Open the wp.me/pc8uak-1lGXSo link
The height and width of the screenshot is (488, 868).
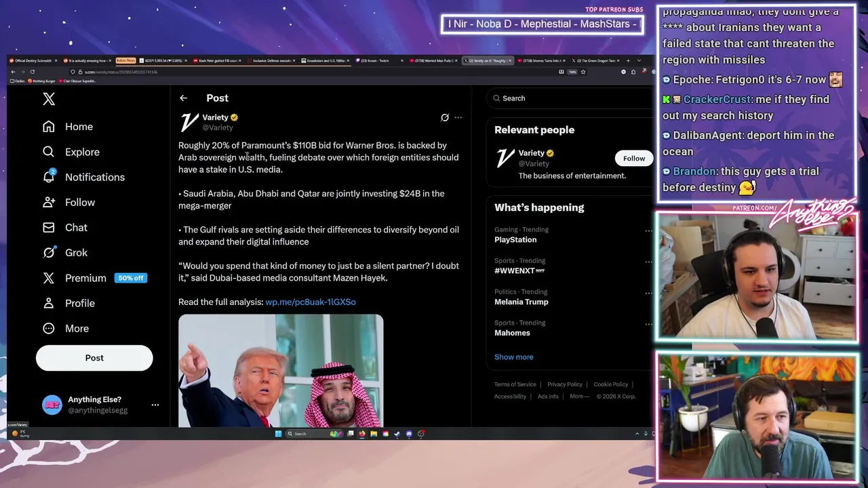(311, 302)
